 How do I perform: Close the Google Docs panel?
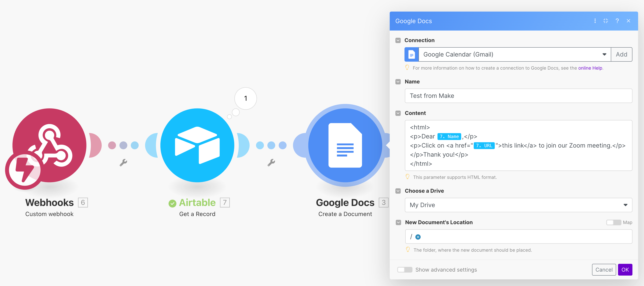(628, 21)
